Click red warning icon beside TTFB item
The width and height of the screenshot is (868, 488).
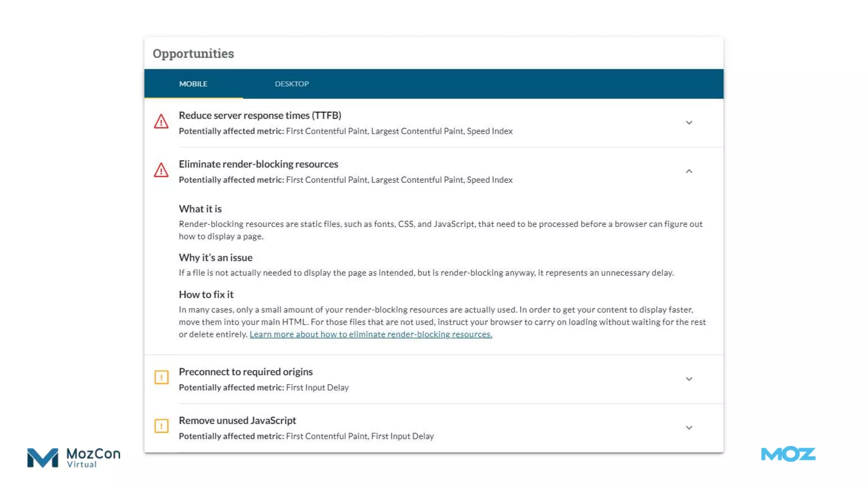161,122
